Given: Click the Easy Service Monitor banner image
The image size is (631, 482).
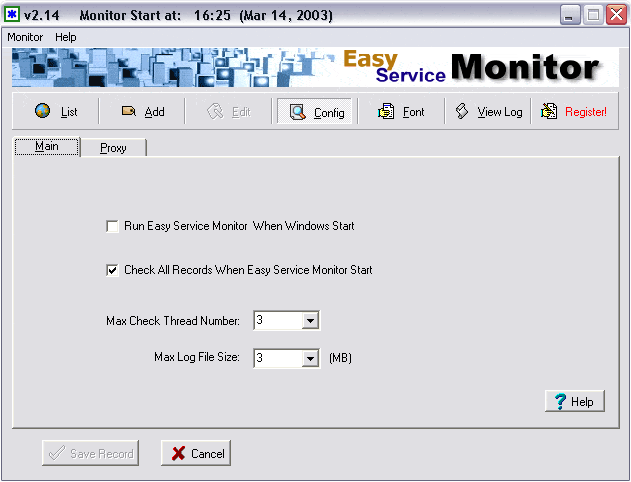Looking at the screenshot, I should pos(316,67).
